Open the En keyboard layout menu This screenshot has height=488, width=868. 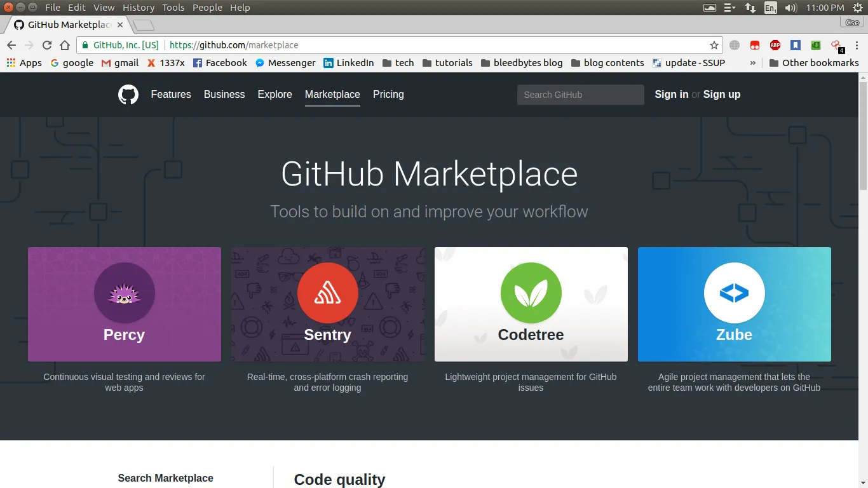770,7
